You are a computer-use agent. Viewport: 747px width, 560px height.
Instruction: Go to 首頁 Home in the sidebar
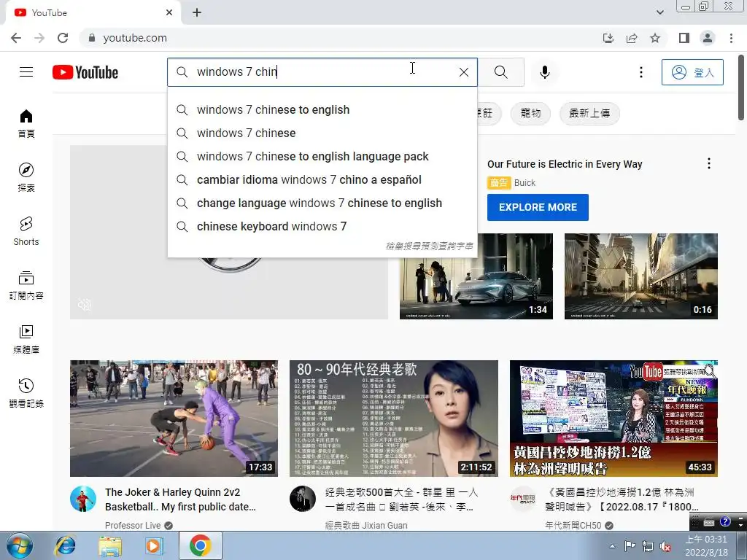point(26,123)
